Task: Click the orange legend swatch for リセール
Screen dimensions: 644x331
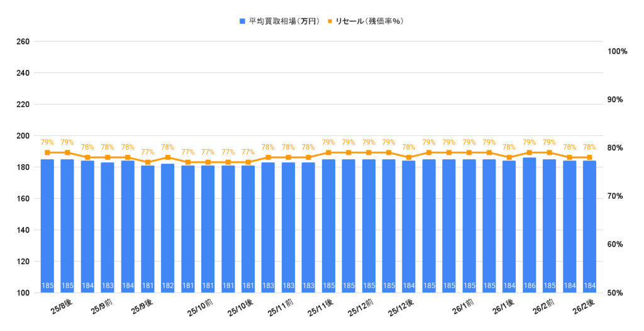Action: coord(330,21)
